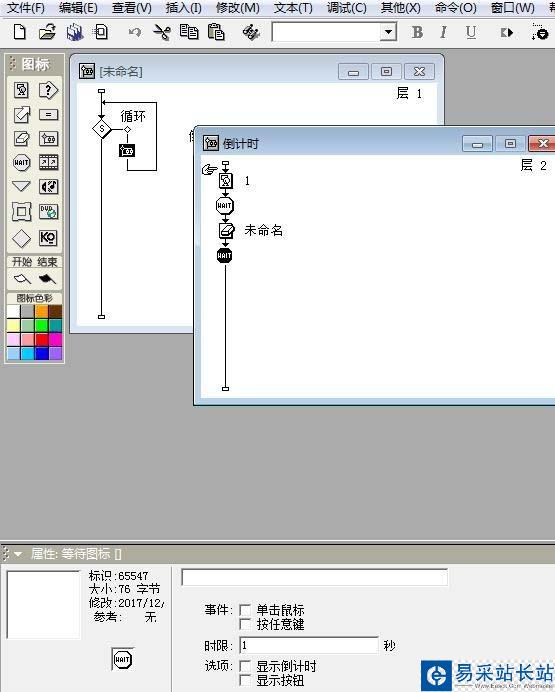Pick the black Stop flag

[47, 279]
